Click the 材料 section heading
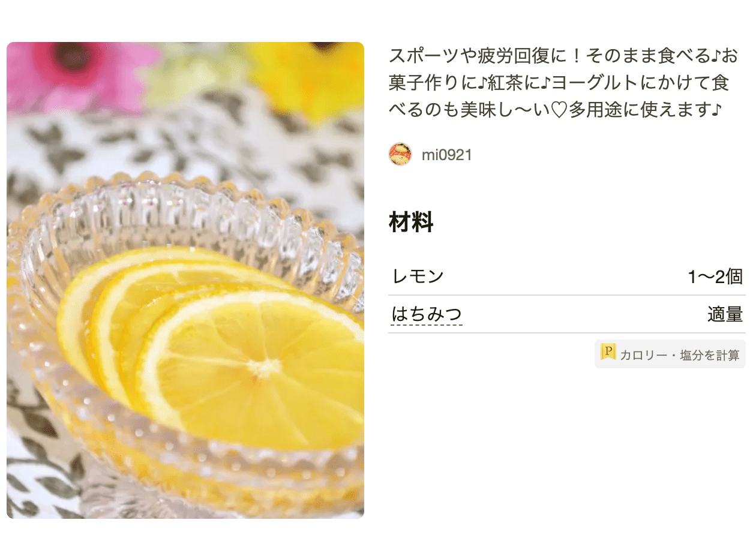 [x=410, y=223]
